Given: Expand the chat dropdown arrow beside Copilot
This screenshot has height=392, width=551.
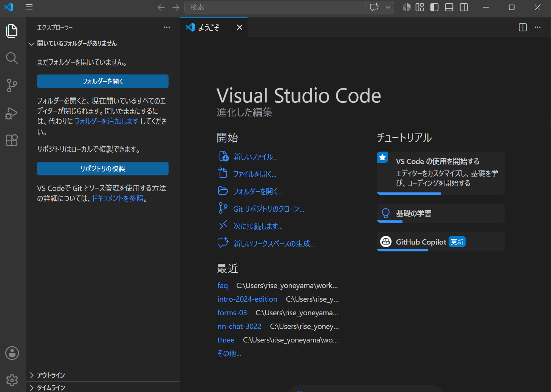Looking at the screenshot, I should click(x=388, y=7).
